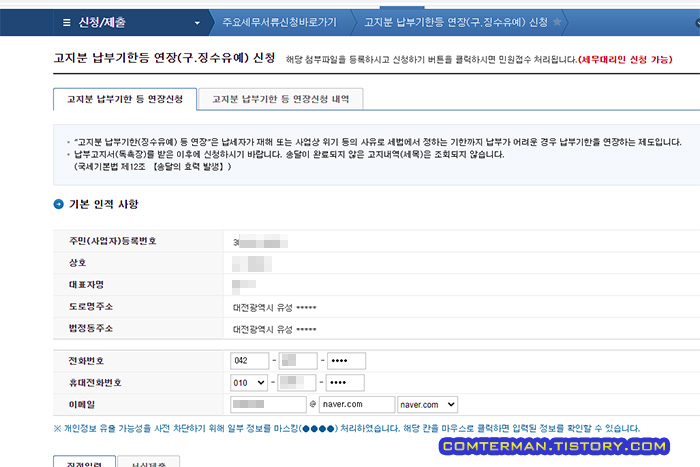
Task: Click the 주민(사업자)등록번호 label
Action: (112, 241)
